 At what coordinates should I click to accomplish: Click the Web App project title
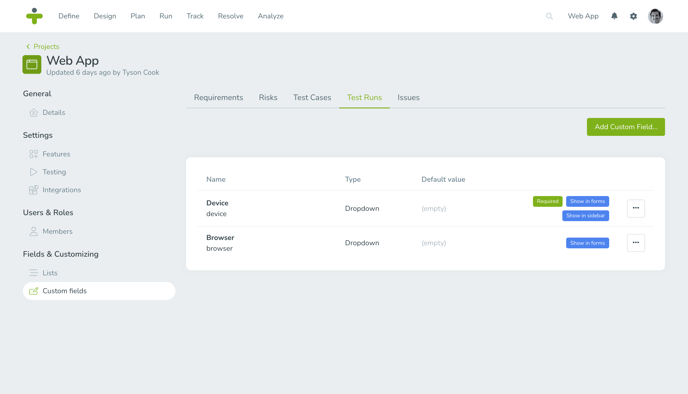click(72, 61)
